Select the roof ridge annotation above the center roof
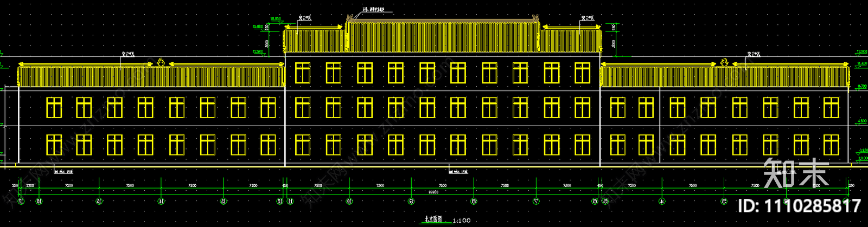Viewport: 868px width, 227px height. (373, 10)
